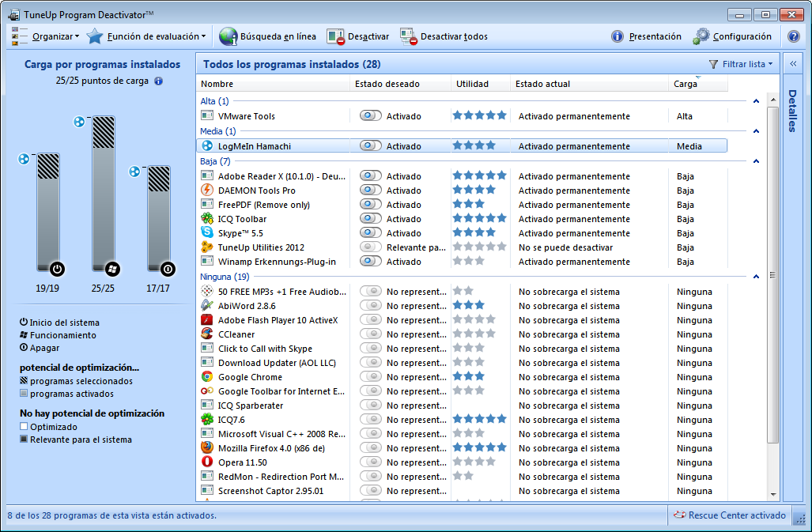Open the Presentación info button
The width and height of the screenshot is (812, 532).
point(646,36)
